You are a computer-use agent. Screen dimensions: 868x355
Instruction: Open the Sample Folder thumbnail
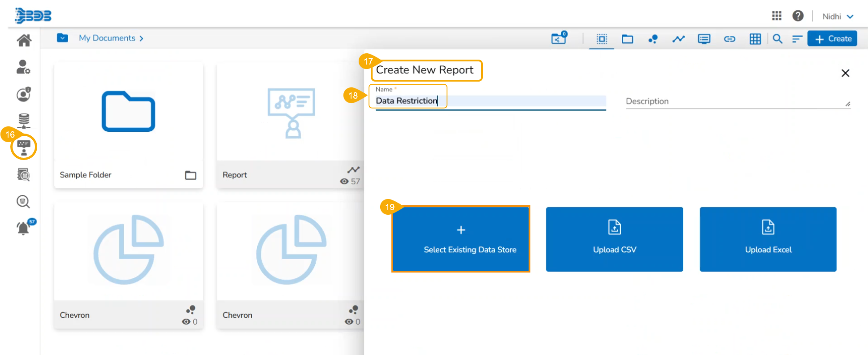coord(128,112)
